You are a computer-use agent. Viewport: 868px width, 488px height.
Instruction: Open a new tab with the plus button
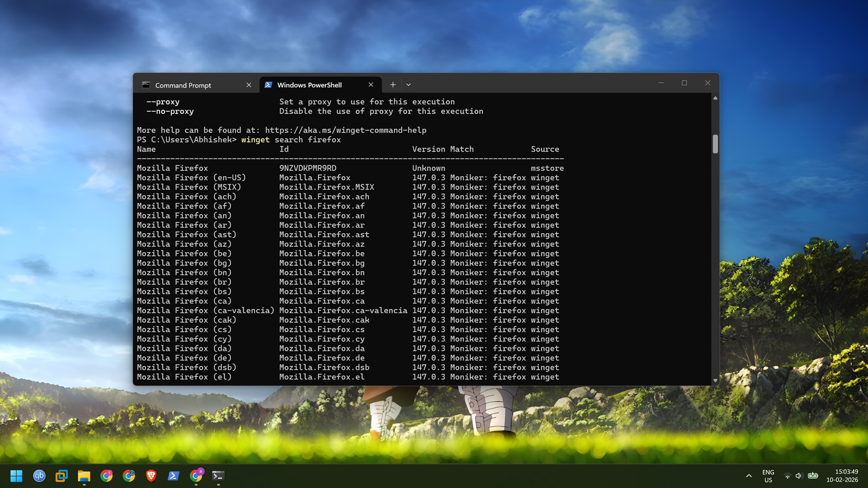393,84
